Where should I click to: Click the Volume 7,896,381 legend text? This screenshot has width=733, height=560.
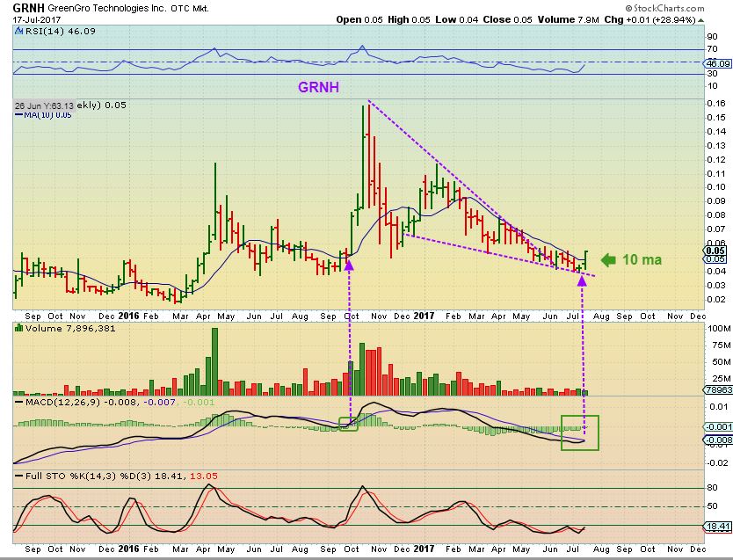tap(70, 328)
